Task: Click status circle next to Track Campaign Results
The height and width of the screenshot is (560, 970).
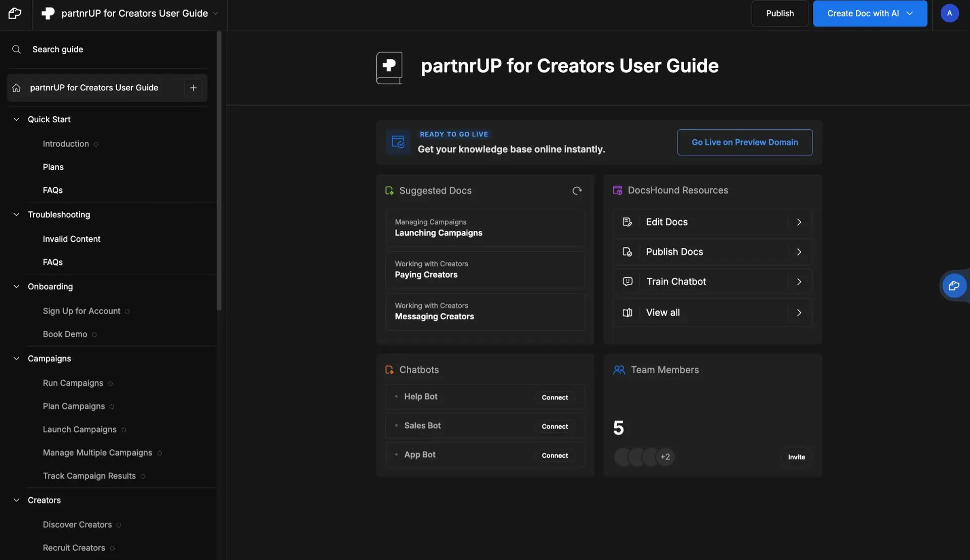Action: (143, 477)
